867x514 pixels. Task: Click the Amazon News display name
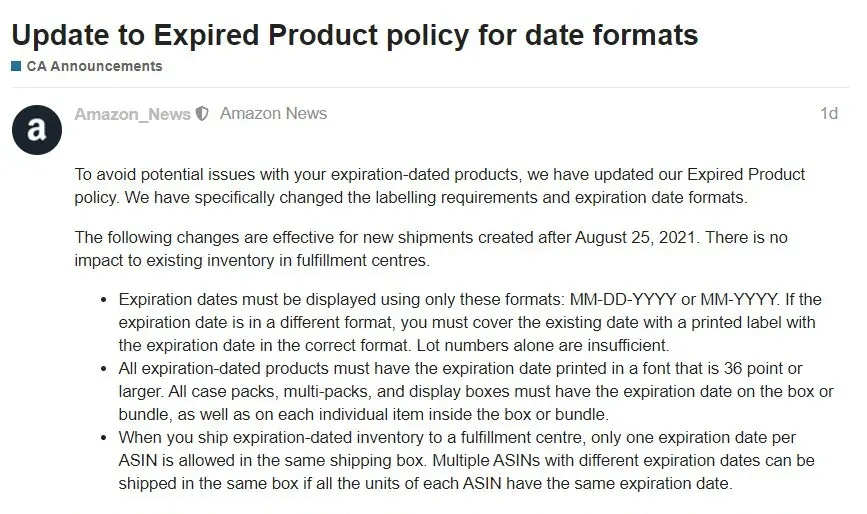click(x=273, y=113)
